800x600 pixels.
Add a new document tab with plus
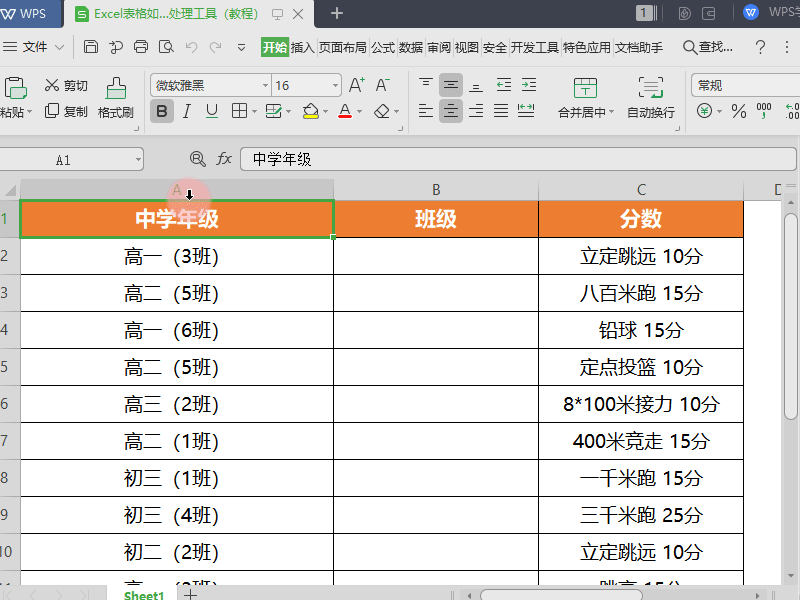(337, 13)
